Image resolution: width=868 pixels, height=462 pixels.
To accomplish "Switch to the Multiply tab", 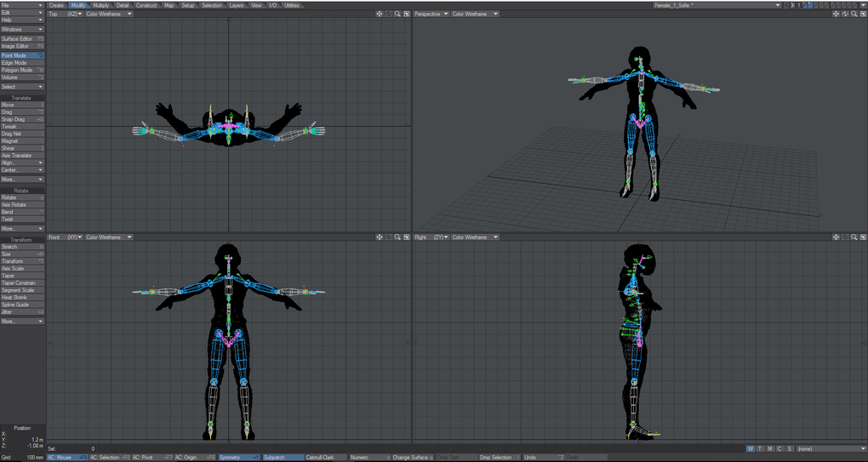I will [x=101, y=5].
